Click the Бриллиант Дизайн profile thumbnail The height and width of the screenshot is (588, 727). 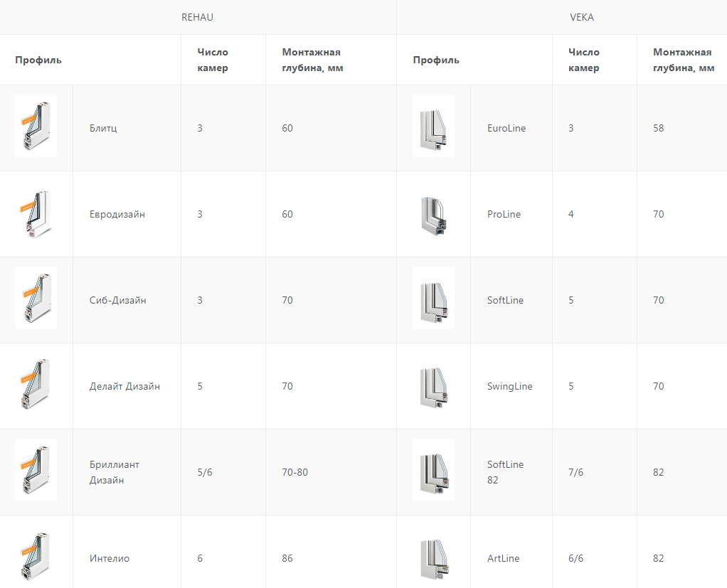[36, 469]
